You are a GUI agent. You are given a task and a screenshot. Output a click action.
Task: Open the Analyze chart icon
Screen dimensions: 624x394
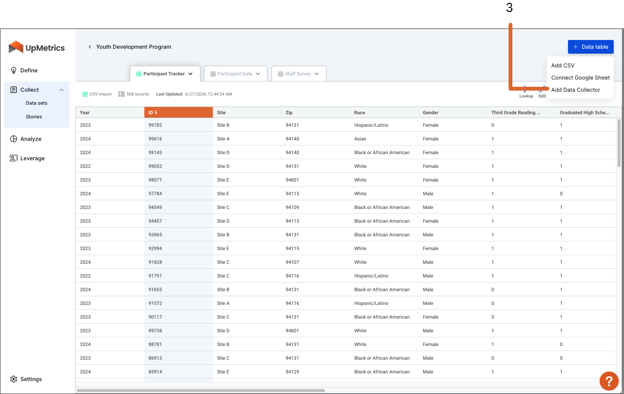click(14, 139)
